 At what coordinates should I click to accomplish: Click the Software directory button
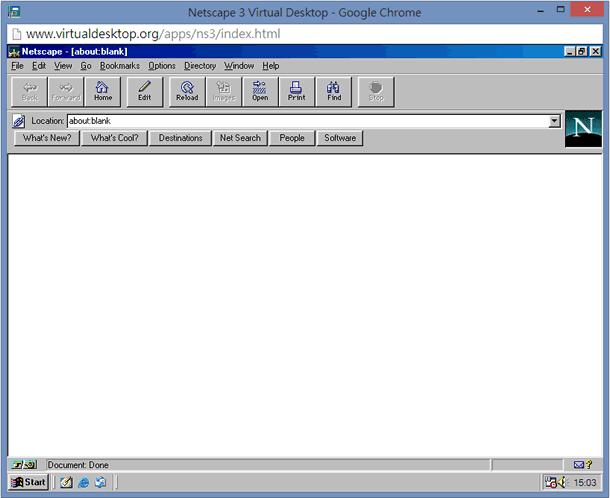click(340, 138)
